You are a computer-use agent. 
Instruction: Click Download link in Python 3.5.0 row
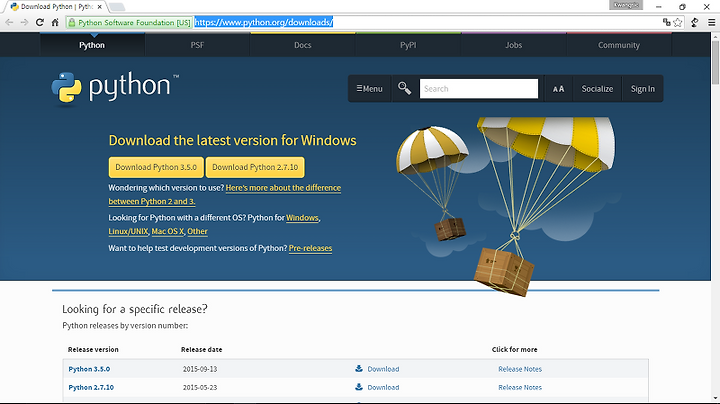[383, 369]
